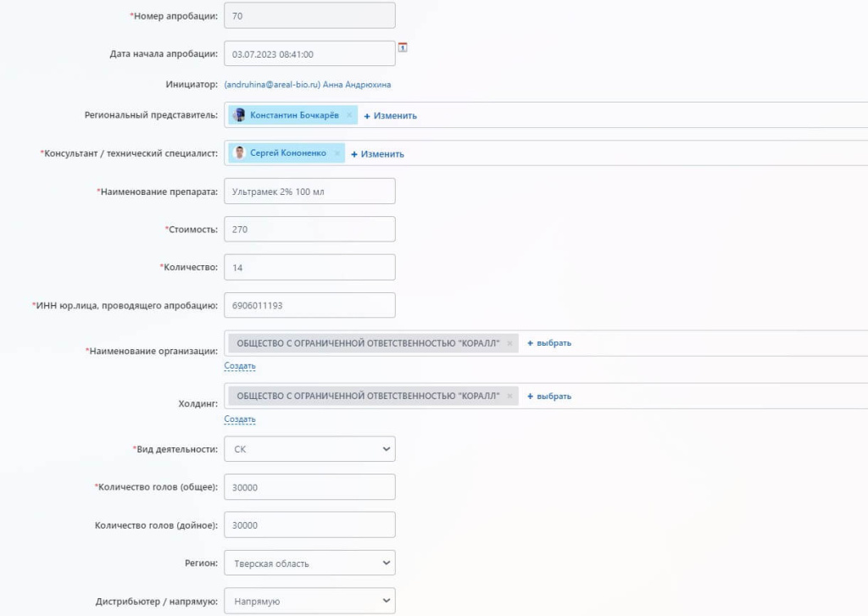Image resolution: width=868 pixels, height=616 pixels.
Task: Click Изменить for Консультант / технический специалист
Action: (377, 154)
